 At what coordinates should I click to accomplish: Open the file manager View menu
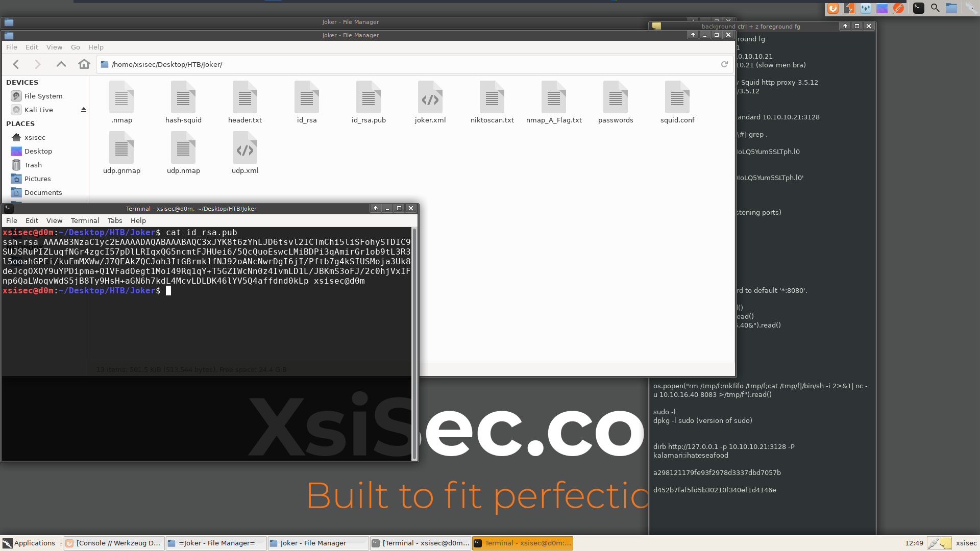(x=54, y=47)
